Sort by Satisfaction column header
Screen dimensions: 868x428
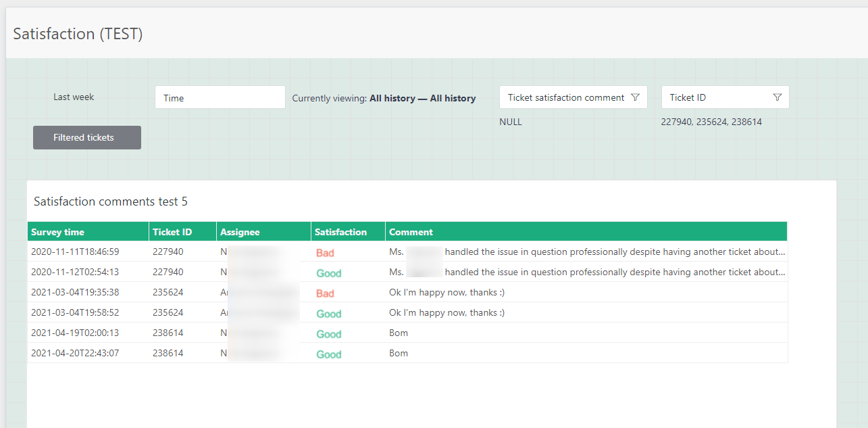coord(340,232)
